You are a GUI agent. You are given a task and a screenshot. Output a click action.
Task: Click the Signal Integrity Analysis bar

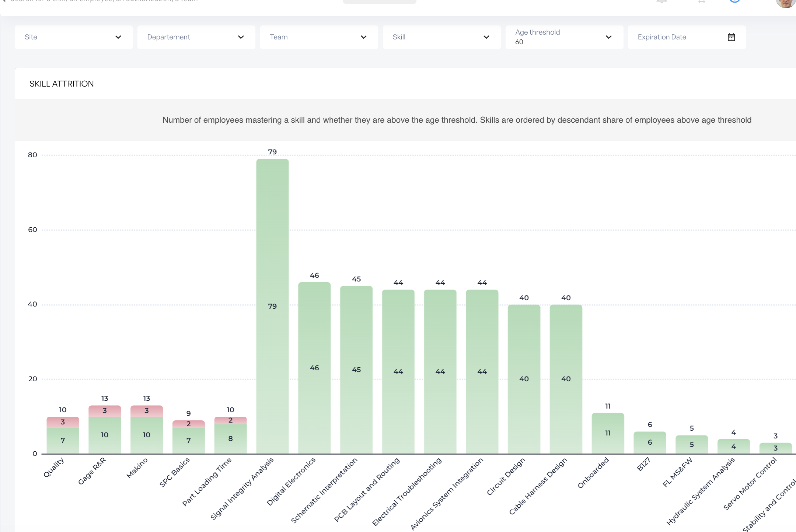272,306
